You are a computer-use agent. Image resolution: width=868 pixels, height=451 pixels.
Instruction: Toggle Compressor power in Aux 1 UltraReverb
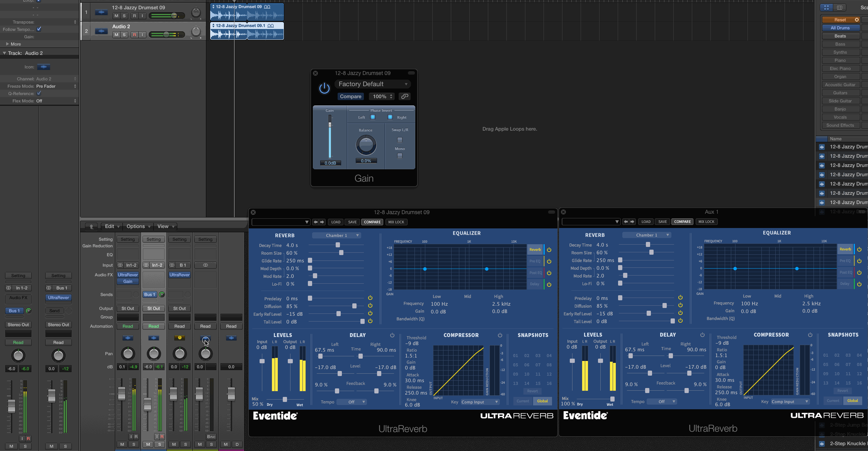[810, 335]
